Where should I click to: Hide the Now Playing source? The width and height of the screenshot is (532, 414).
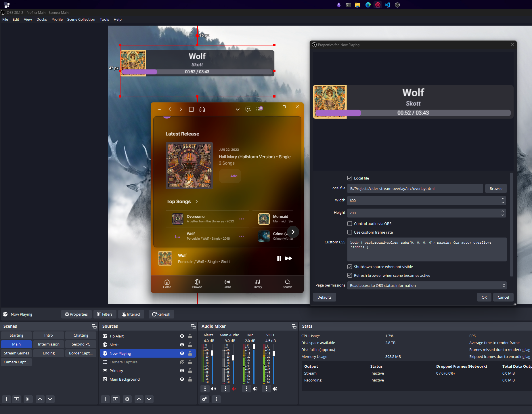pyautogui.click(x=182, y=353)
